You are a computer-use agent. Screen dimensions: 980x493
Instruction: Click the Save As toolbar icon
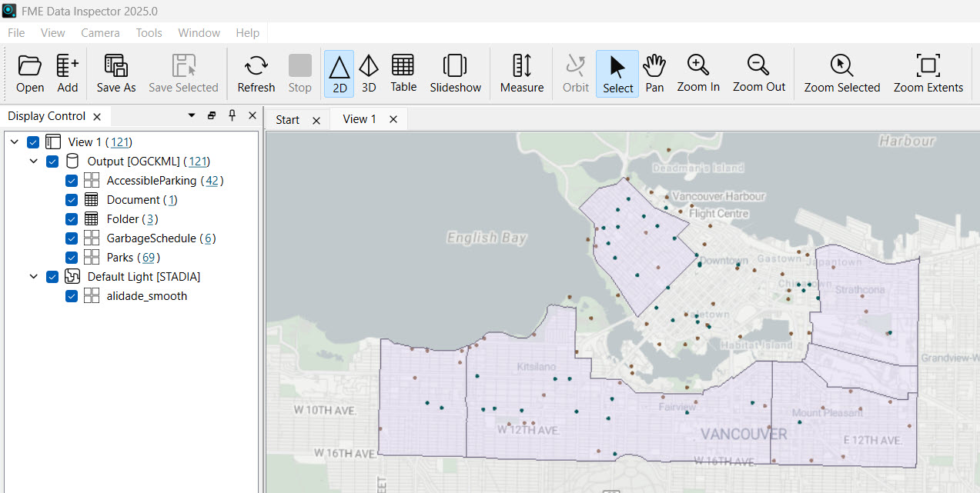tap(116, 66)
